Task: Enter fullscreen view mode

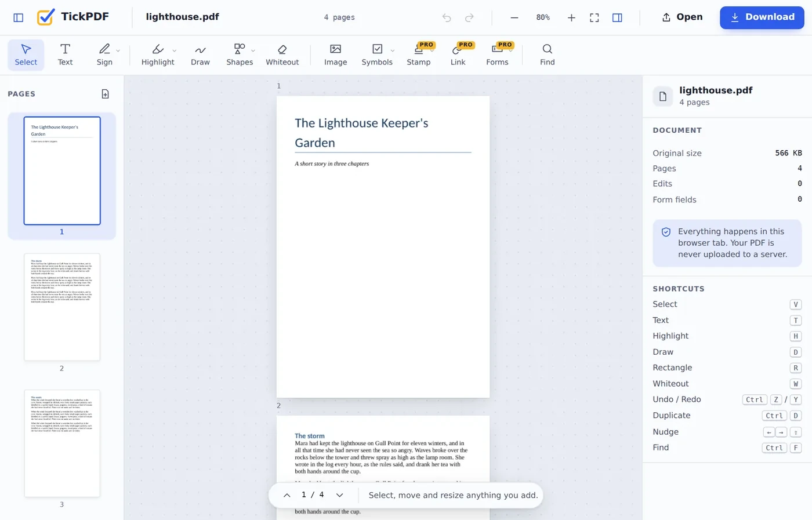Action: click(594, 17)
